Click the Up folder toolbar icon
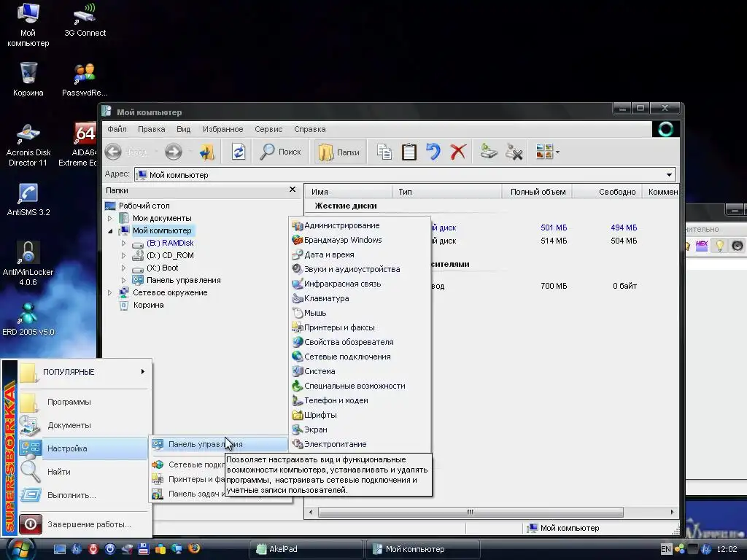The width and height of the screenshot is (747, 560). [207, 152]
